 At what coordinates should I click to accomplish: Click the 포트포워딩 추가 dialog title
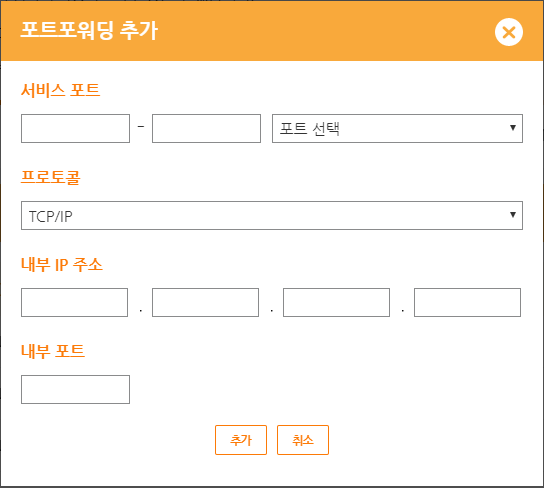[x=89, y=31]
